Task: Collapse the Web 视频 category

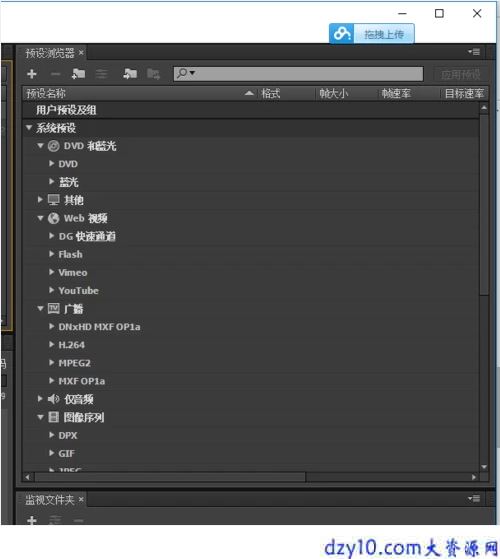Action: point(40,218)
